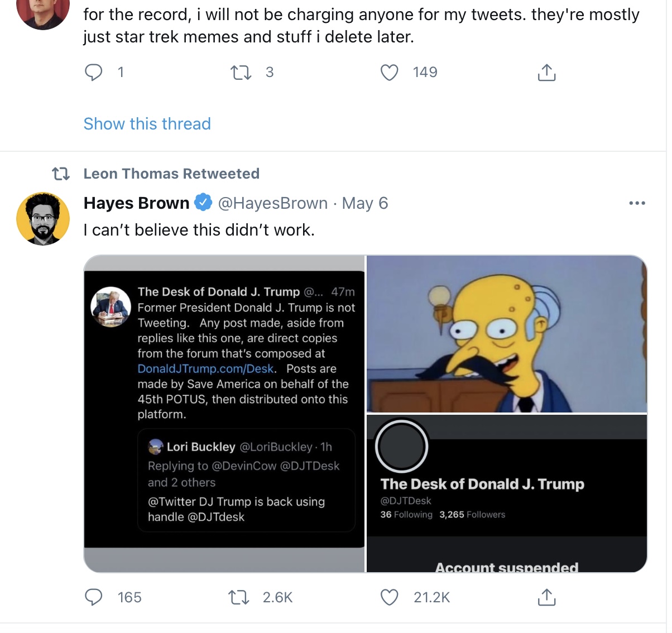672x633 pixels.
Task: Retweet the star trek memes tweet
Action: pyautogui.click(x=241, y=73)
